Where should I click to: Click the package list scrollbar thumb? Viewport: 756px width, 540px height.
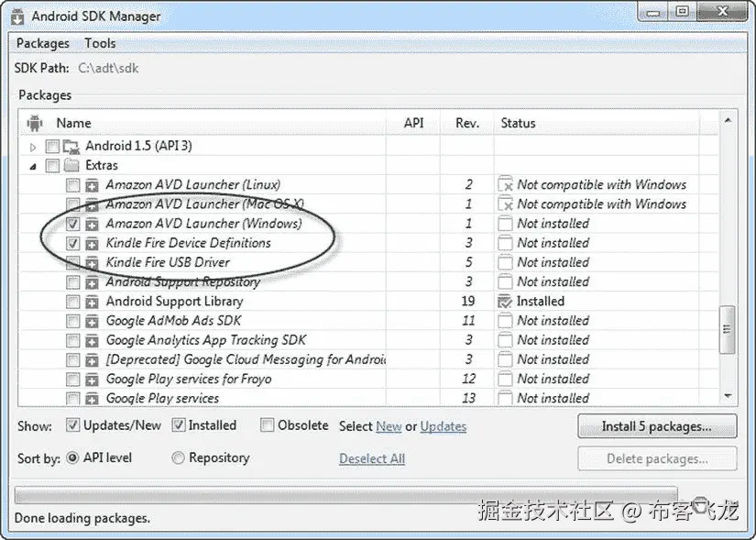(727, 330)
